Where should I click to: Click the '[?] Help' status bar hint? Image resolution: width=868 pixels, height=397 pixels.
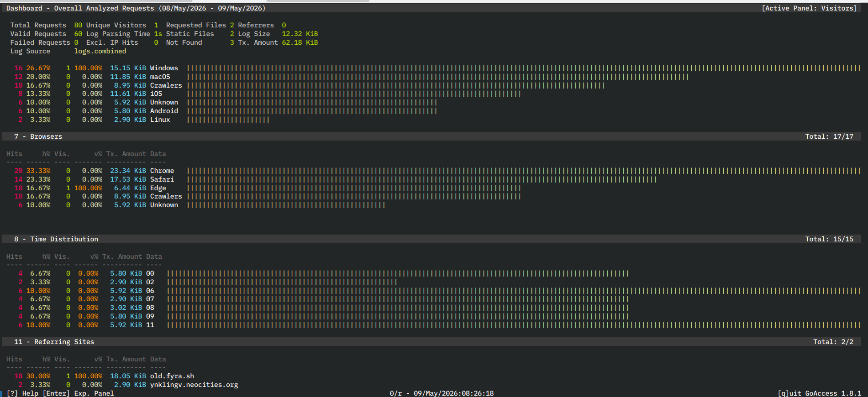coord(22,393)
